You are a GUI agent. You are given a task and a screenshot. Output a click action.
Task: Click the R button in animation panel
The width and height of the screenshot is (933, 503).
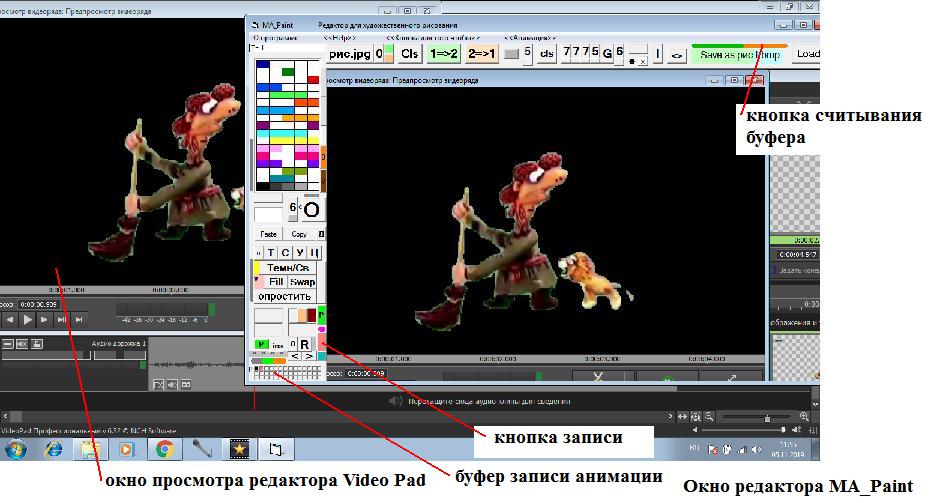pos(305,344)
